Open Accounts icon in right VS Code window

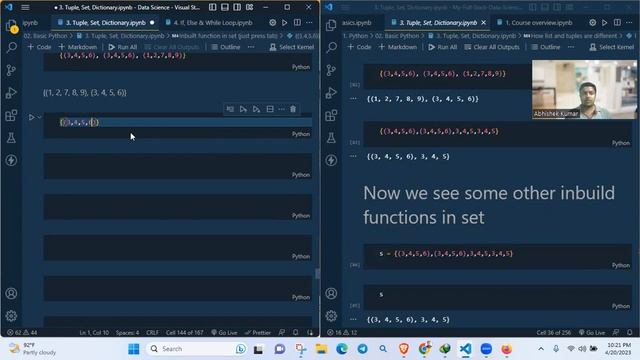click(x=331, y=293)
